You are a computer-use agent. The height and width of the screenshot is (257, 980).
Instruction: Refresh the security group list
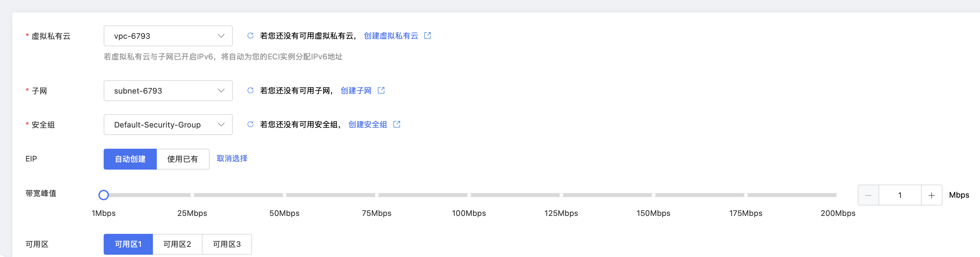(x=250, y=125)
